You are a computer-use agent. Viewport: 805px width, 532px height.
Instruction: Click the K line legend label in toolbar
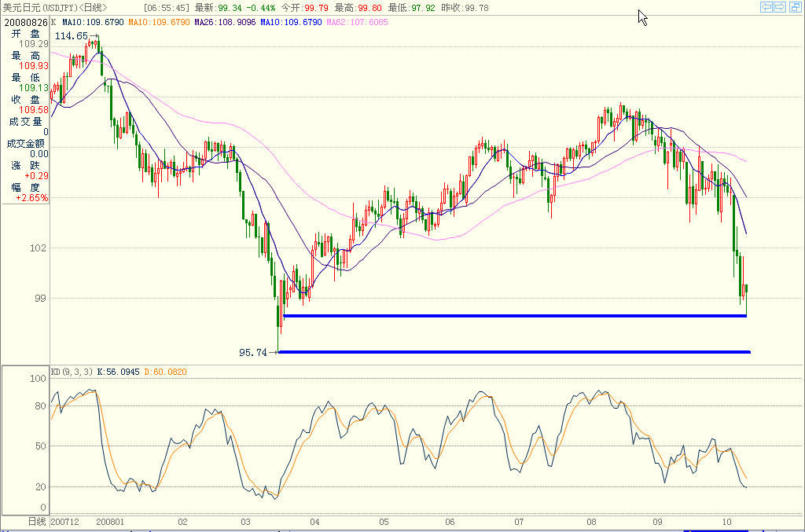tap(52, 24)
